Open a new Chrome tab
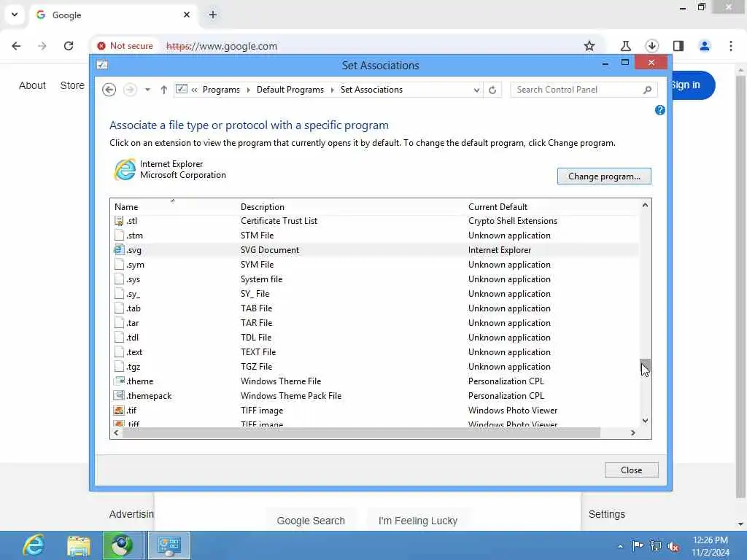This screenshot has height=560, width=747. point(213,15)
